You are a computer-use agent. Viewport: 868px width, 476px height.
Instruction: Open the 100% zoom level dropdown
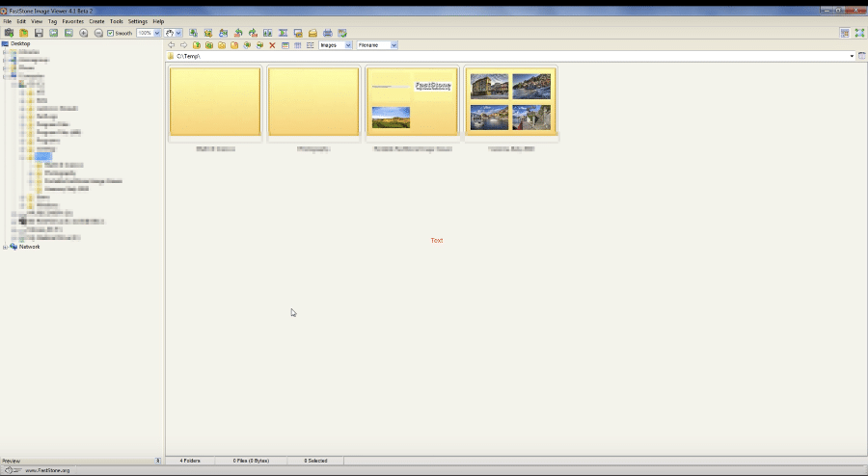click(157, 33)
